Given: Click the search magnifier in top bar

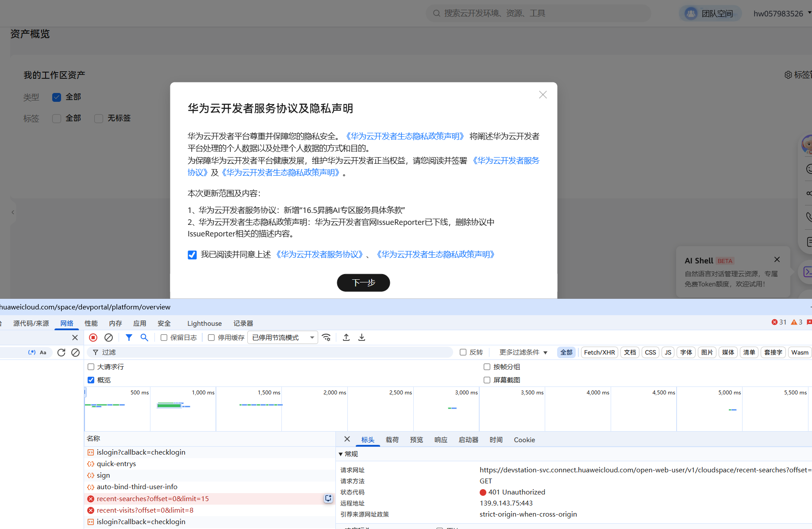Looking at the screenshot, I should point(436,13).
